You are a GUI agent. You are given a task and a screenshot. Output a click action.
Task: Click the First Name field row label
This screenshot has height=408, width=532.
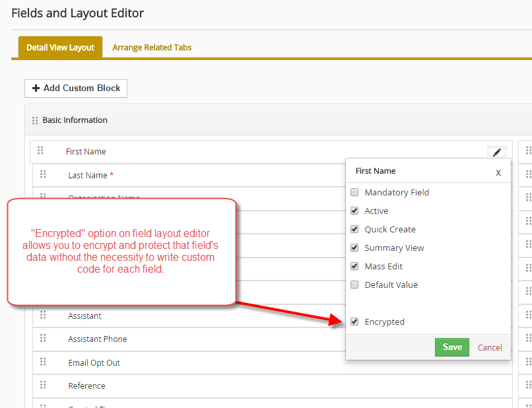86,151
